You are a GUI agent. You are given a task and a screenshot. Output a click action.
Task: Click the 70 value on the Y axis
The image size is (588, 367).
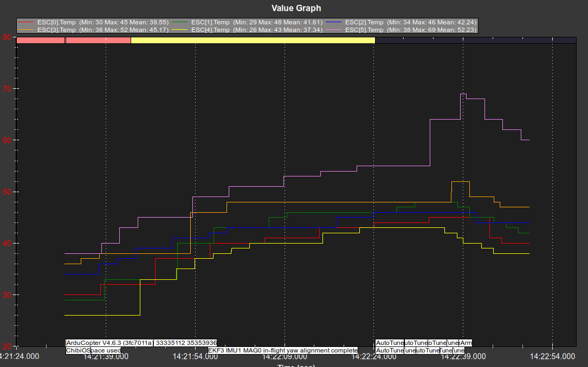pyautogui.click(x=7, y=89)
